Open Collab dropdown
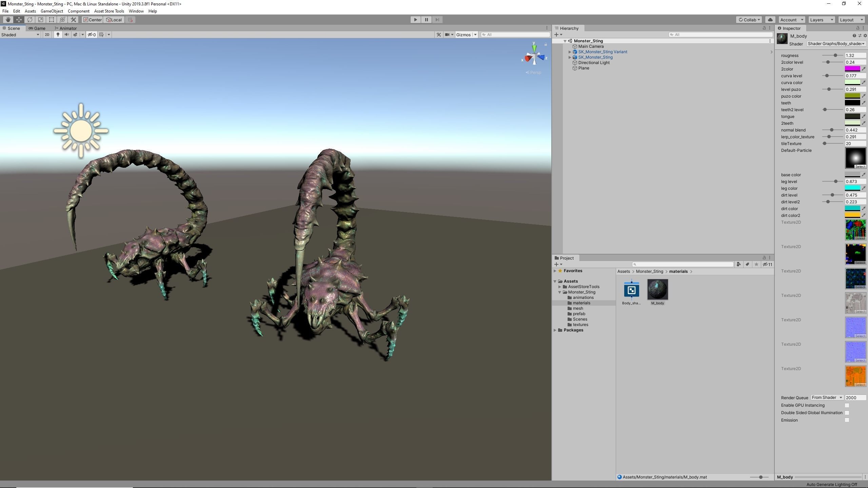 click(749, 20)
